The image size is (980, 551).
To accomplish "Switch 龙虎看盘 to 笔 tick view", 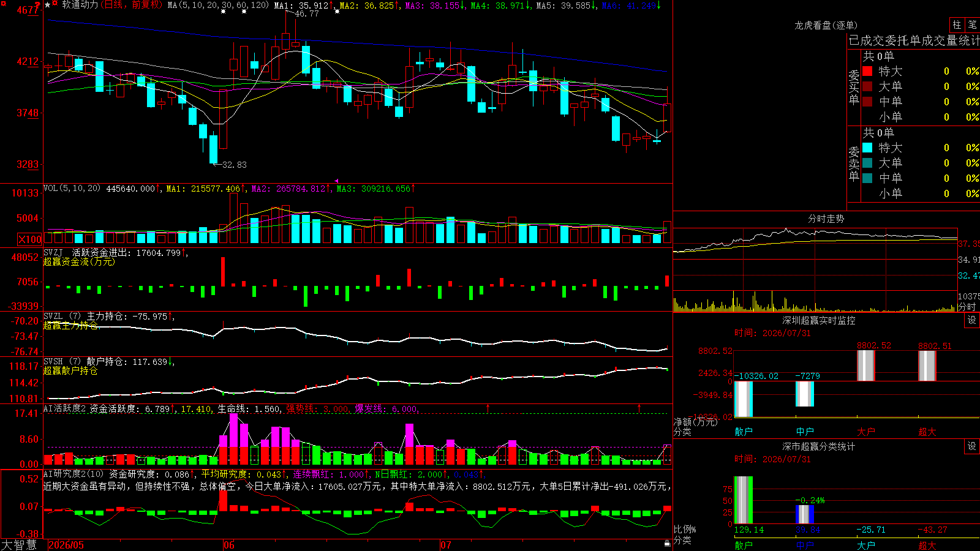I will [x=973, y=24].
